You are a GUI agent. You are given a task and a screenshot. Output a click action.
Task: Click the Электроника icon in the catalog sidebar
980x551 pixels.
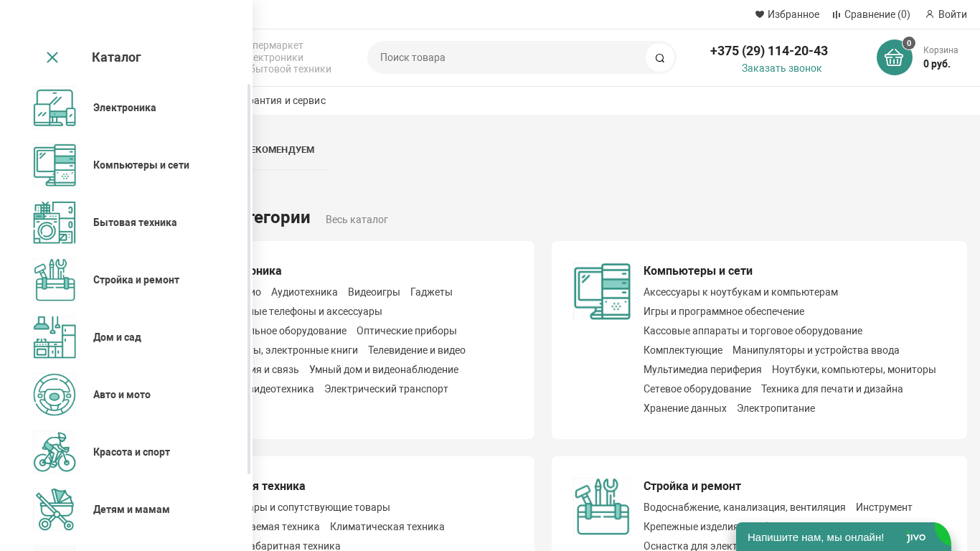click(55, 108)
